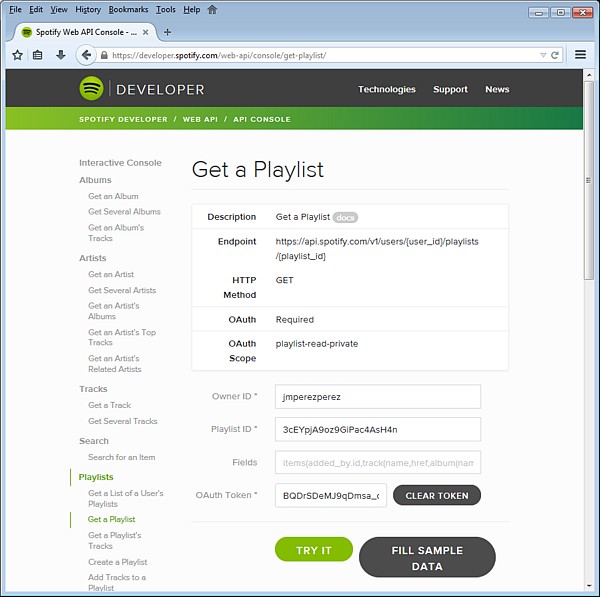The height and width of the screenshot is (597, 600).
Task: Click the TRY IT button
Action: (313, 550)
